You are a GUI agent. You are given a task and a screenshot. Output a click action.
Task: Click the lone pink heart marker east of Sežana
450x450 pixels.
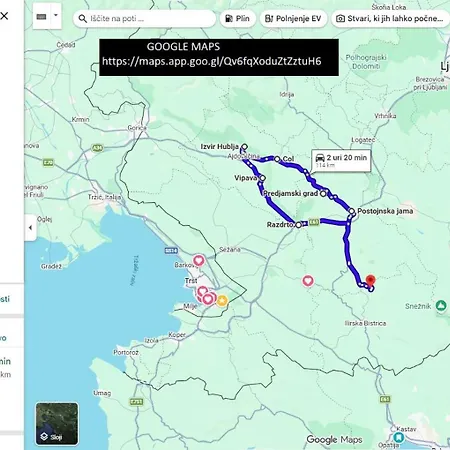click(308, 281)
